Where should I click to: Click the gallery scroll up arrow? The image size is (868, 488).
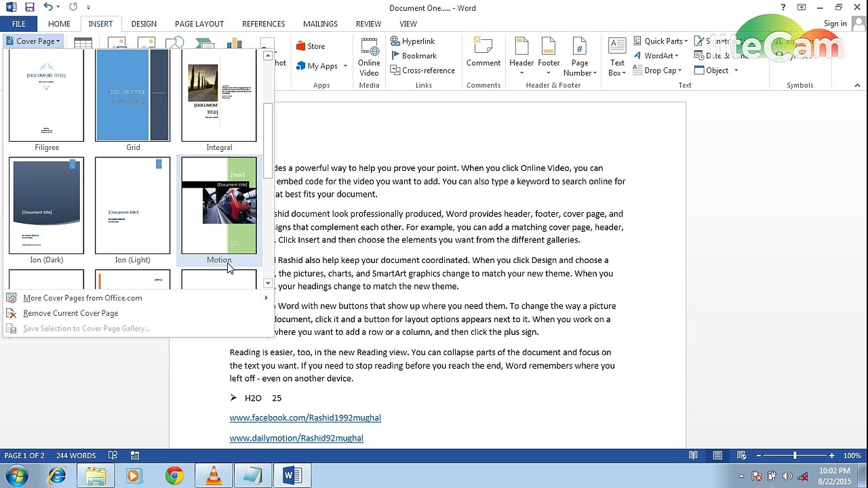[268, 56]
